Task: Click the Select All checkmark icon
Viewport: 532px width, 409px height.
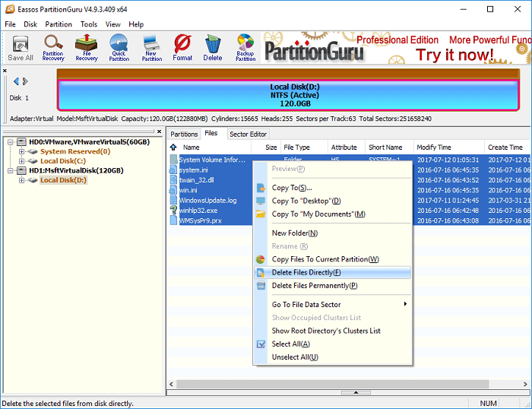Action: coord(261,344)
